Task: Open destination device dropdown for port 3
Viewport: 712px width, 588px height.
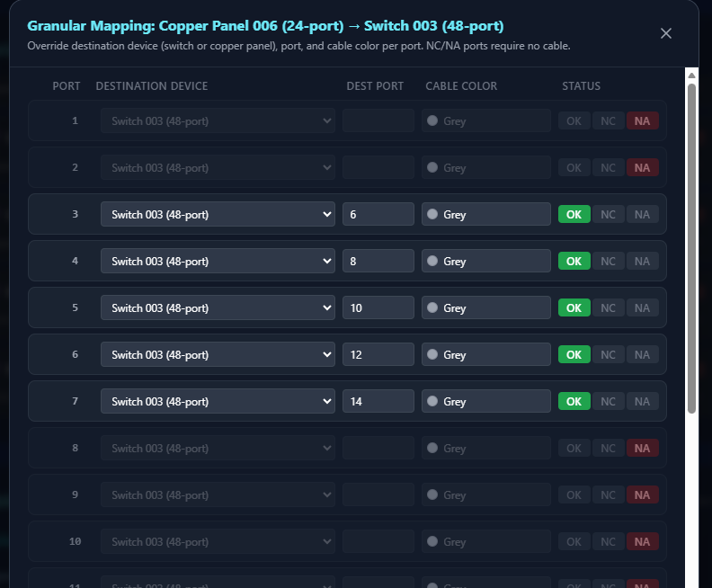Action: 218,214
